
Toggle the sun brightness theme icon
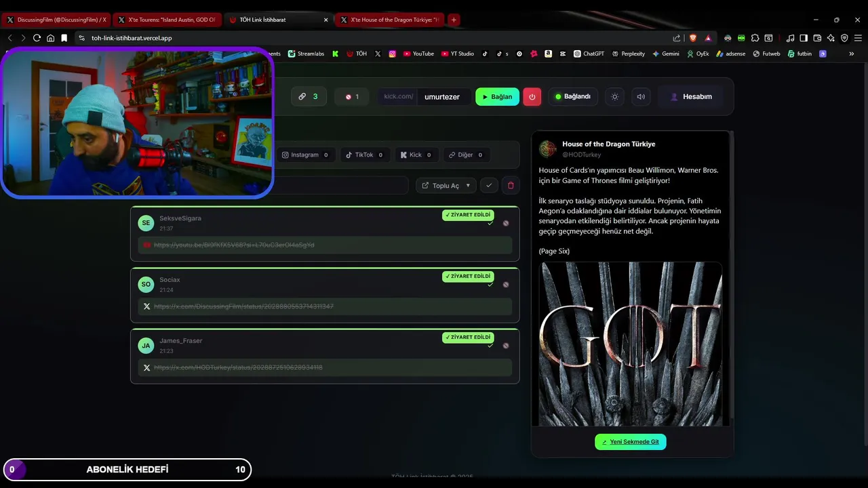(x=614, y=96)
